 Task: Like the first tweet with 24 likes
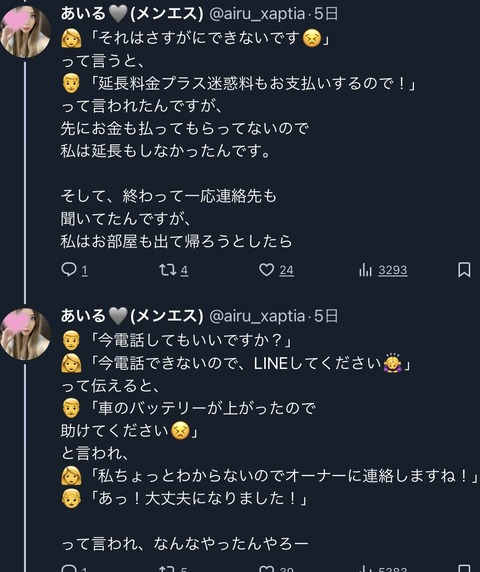(276, 270)
